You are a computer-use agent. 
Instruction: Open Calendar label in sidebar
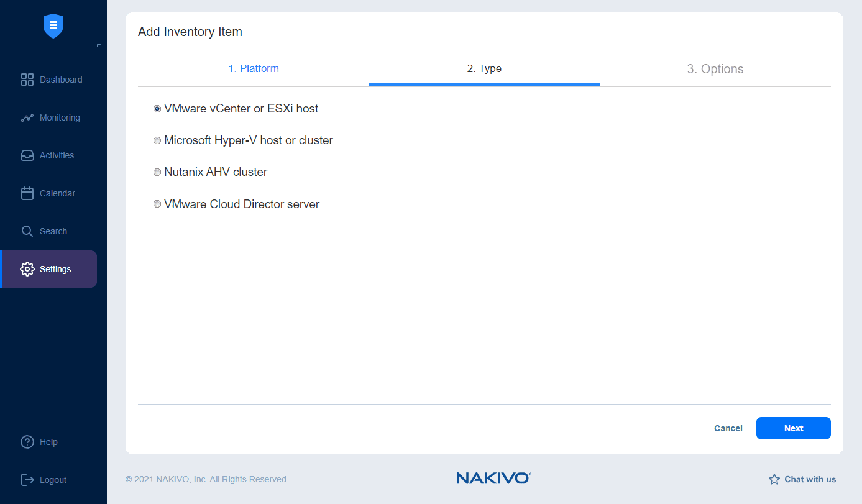tap(57, 193)
